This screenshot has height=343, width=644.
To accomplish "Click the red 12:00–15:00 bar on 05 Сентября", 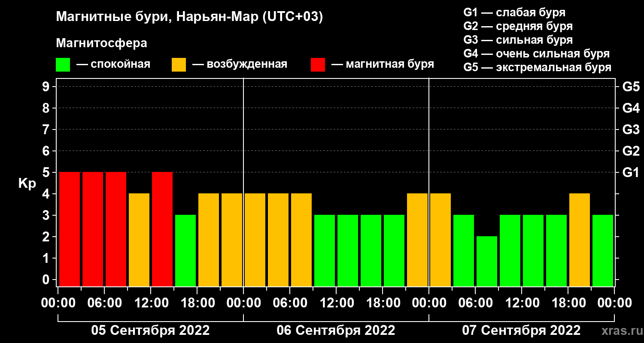I will click(162, 229).
